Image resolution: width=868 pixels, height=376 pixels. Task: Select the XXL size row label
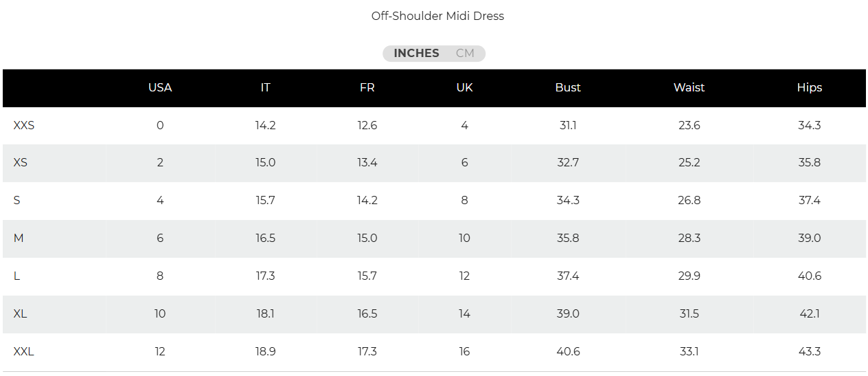[x=24, y=352]
